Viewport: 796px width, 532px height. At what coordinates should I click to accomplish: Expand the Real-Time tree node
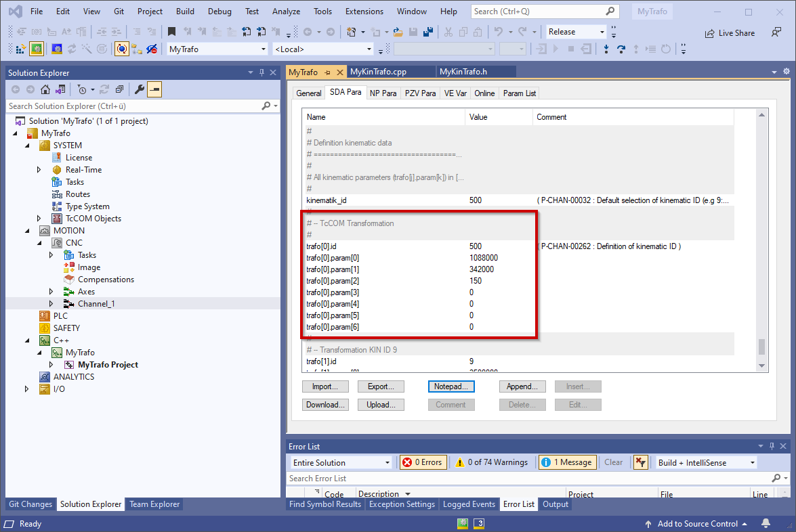39,170
